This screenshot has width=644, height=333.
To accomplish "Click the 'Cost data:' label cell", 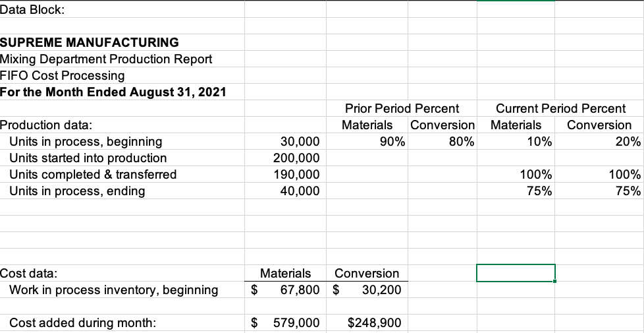I will click(122, 273).
